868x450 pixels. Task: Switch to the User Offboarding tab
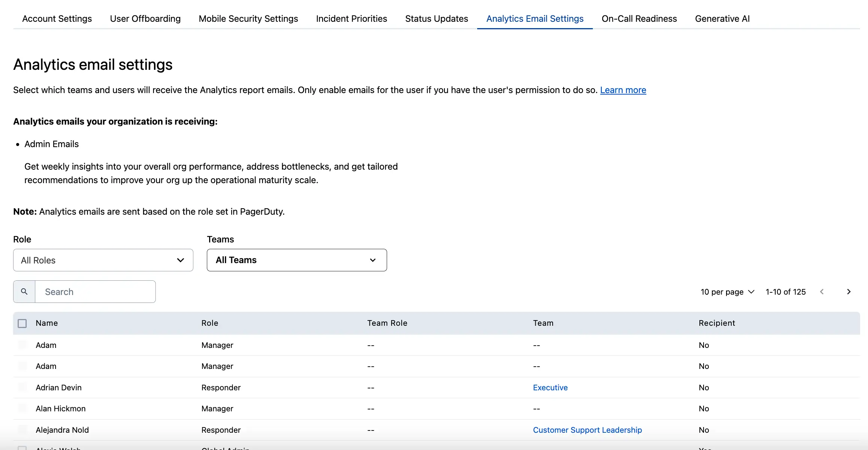(x=145, y=19)
